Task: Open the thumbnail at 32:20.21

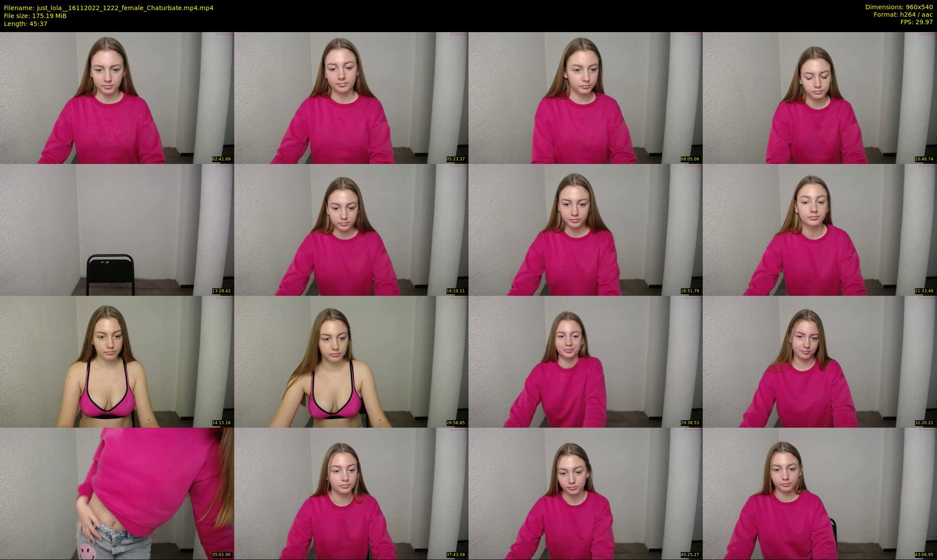Action: [x=820, y=361]
